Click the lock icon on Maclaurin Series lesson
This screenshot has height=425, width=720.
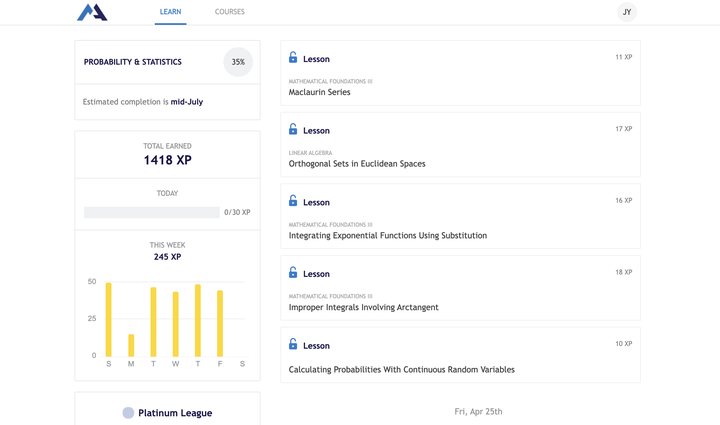point(293,58)
